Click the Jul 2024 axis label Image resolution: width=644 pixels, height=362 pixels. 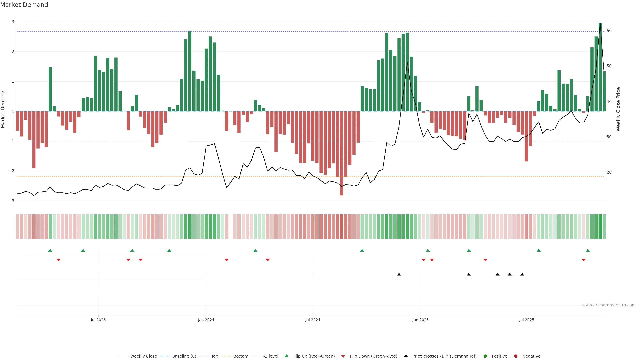coord(312,320)
